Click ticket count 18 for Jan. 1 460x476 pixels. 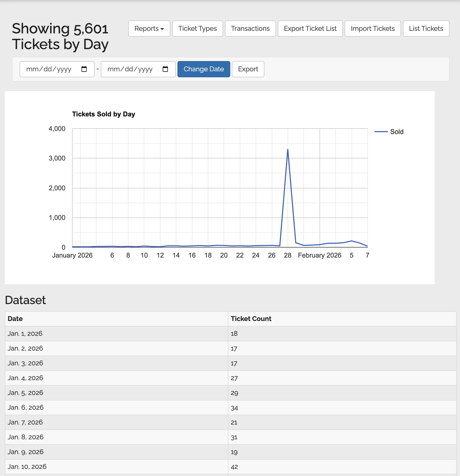point(342,334)
